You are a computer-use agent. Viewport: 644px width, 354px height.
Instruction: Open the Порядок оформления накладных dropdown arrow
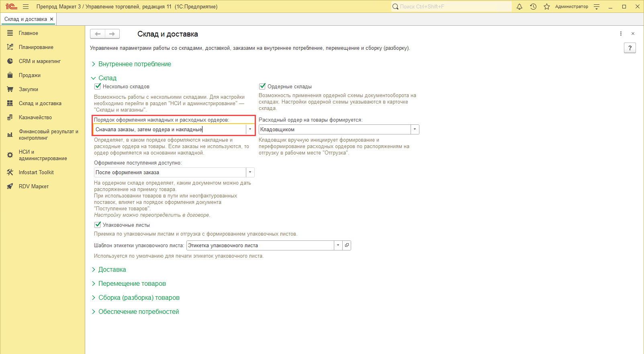pos(250,129)
